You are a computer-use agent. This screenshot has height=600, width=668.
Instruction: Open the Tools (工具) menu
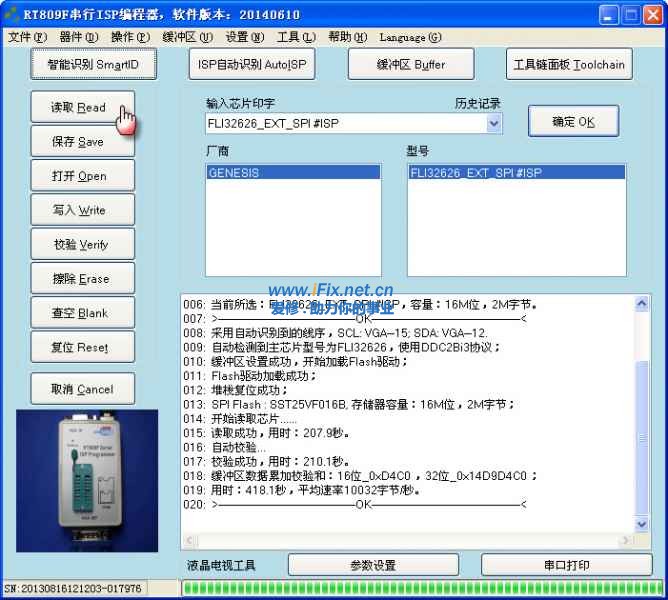click(x=295, y=37)
